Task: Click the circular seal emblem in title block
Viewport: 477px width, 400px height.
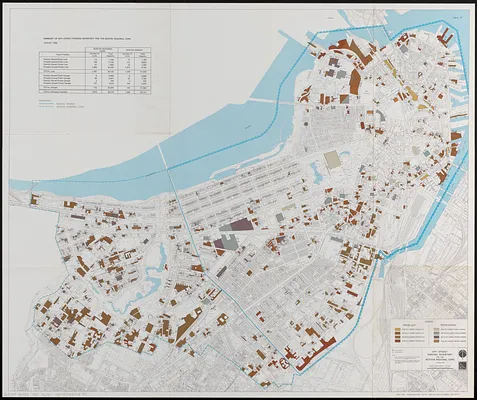Action: click(462, 354)
